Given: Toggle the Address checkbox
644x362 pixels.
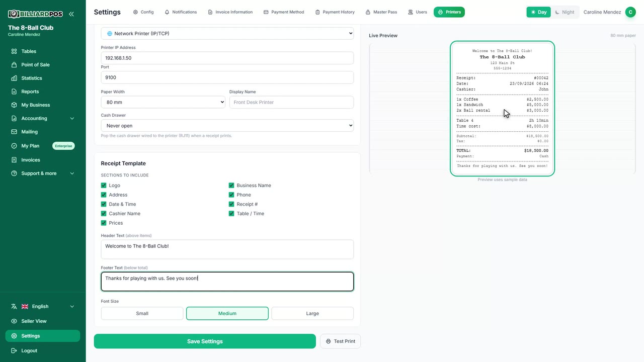Looking at the screenshot, I should click(x=104, y=195).
